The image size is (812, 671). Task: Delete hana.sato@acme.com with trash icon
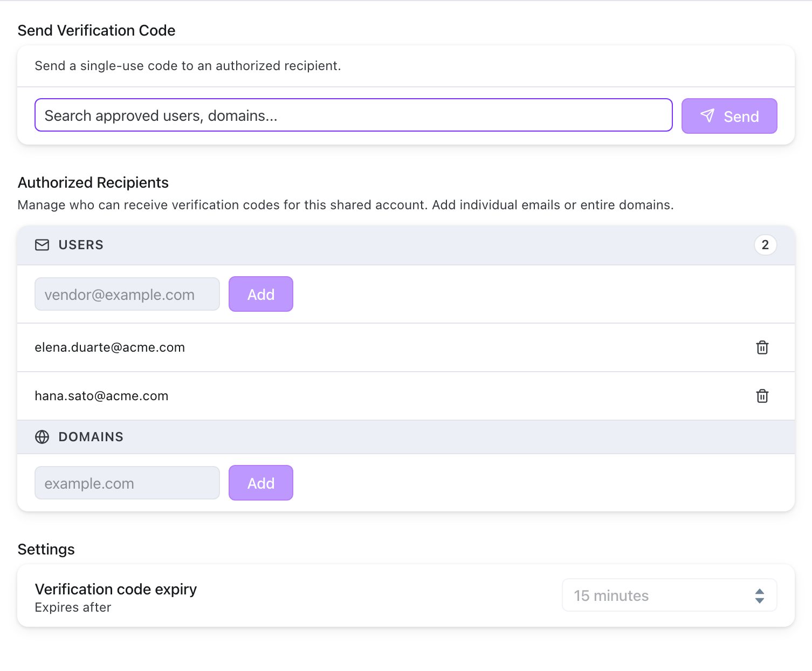click(x=762, y=396)
